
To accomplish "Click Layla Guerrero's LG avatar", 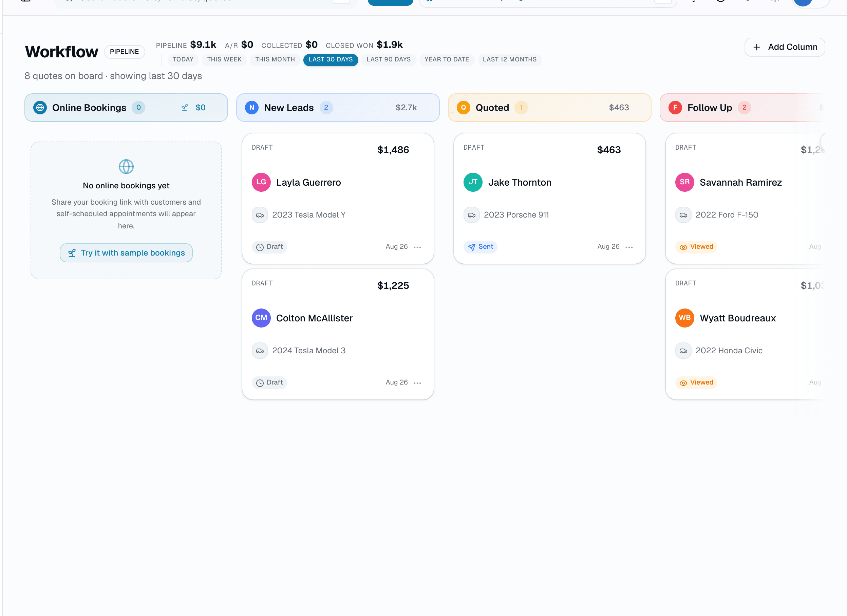I will pyautogui.click(x=261, y=182).
